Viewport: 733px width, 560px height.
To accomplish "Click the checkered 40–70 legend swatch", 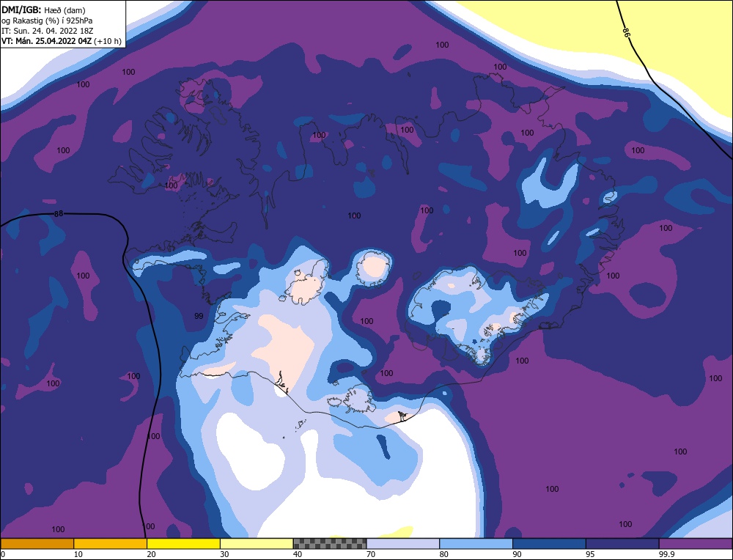I will coord(330,543).
